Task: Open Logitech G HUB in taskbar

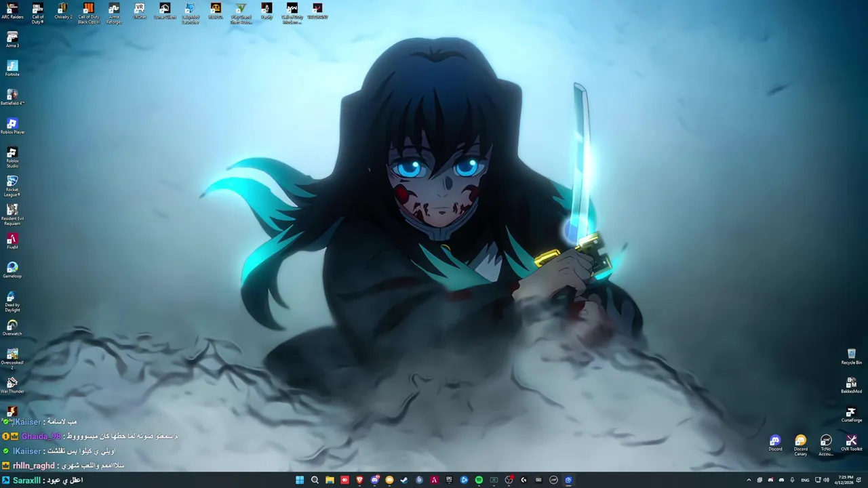Action: [x=524, y=480]
